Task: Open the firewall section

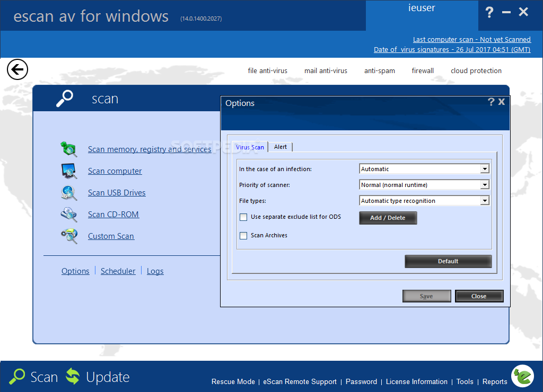Action: pyautogui.click(x=423, y=70)
